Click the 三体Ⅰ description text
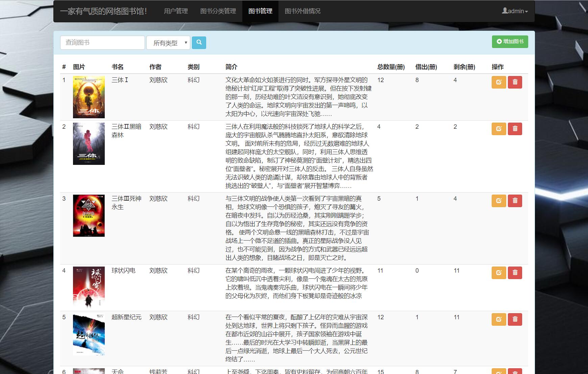Image resolution: width=588 pixels, height=374 pixels. (x=298, y=97)
